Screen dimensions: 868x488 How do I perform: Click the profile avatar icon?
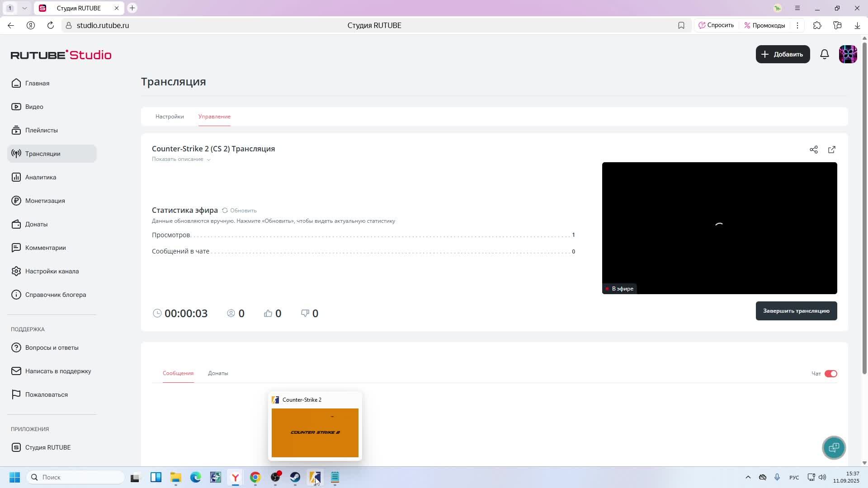(x=848, y=54)
